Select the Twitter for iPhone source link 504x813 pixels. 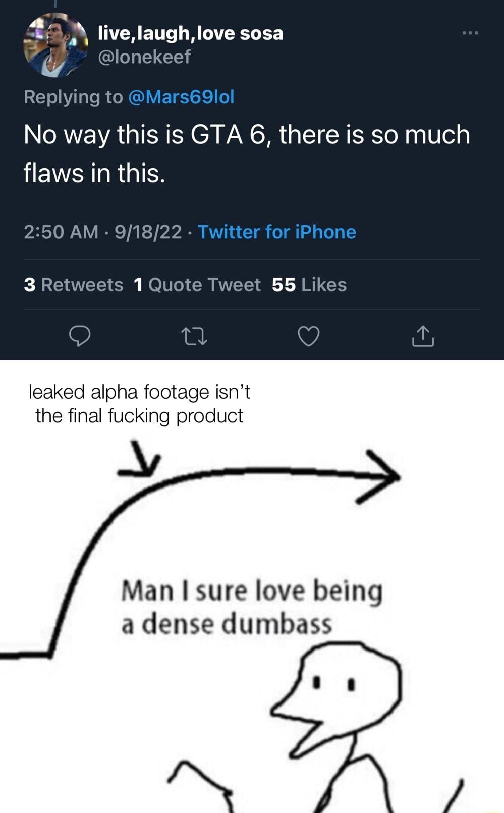pos(277,232)
